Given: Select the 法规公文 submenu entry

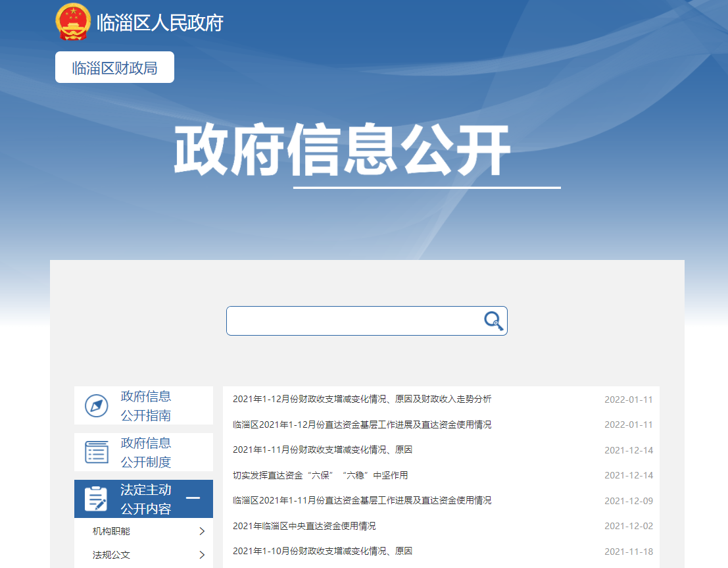Looking at the screenshot, I should (x=111, y=555).
